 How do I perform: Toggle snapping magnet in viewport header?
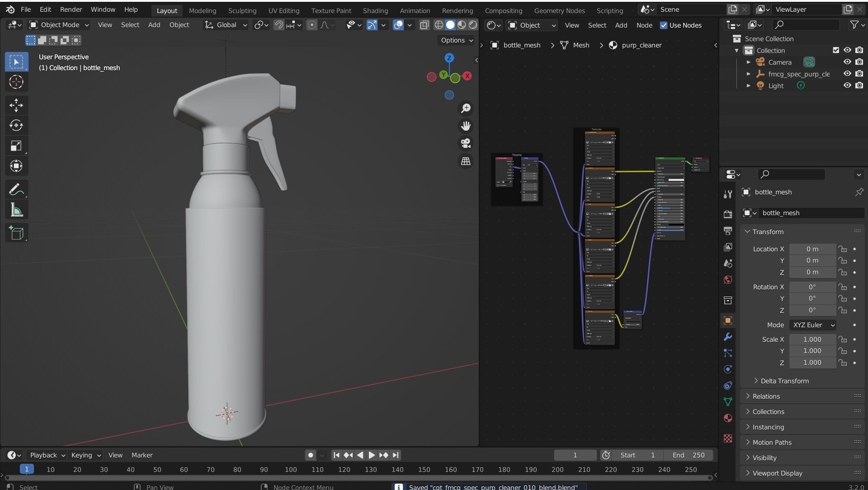(x=279, y=25)
